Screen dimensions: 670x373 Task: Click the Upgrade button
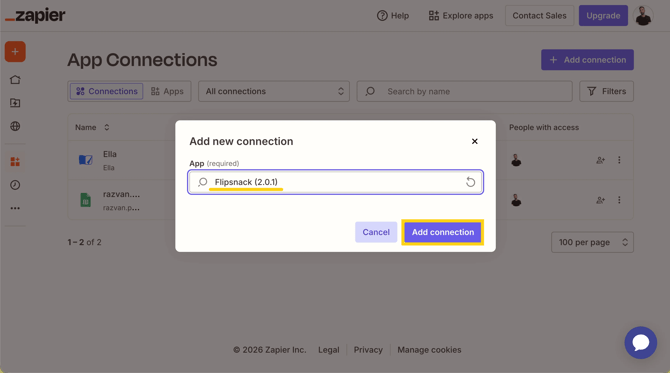tap(603, 16)
